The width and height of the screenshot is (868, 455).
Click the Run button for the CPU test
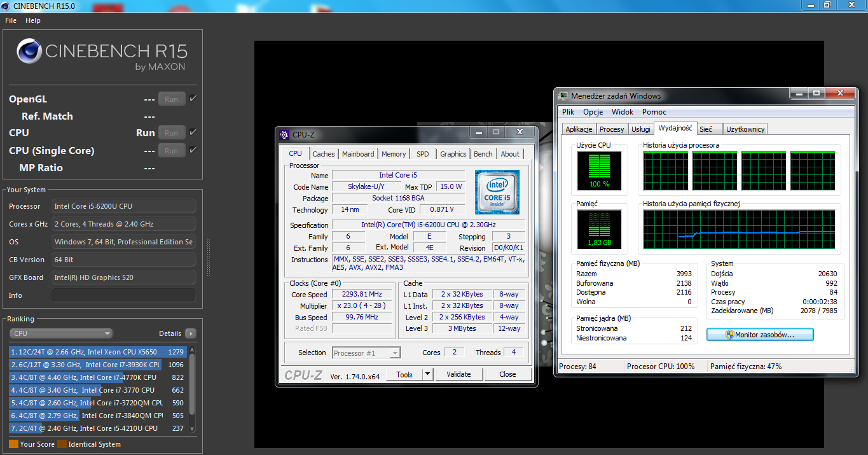coord(172,132)
